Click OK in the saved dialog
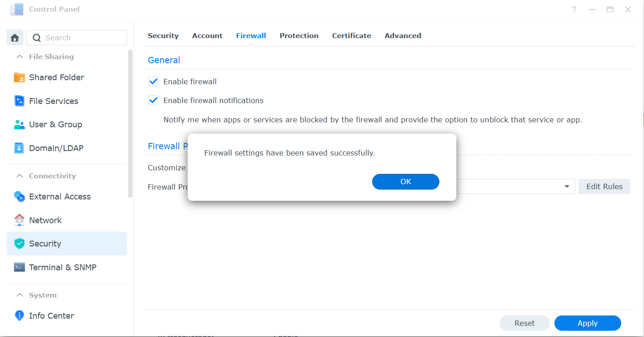644x337 pixels. coord(406,181)
